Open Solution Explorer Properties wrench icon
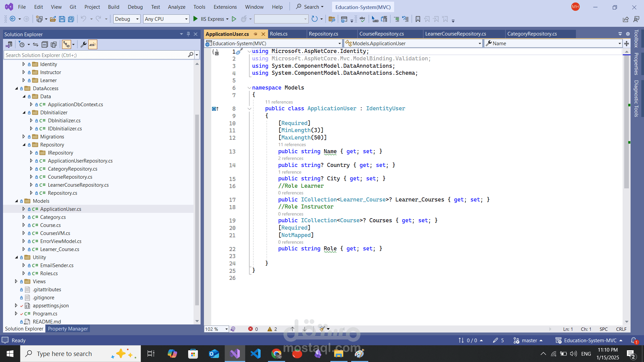This screenshot has width=644, height=362. tap(84, 44)
